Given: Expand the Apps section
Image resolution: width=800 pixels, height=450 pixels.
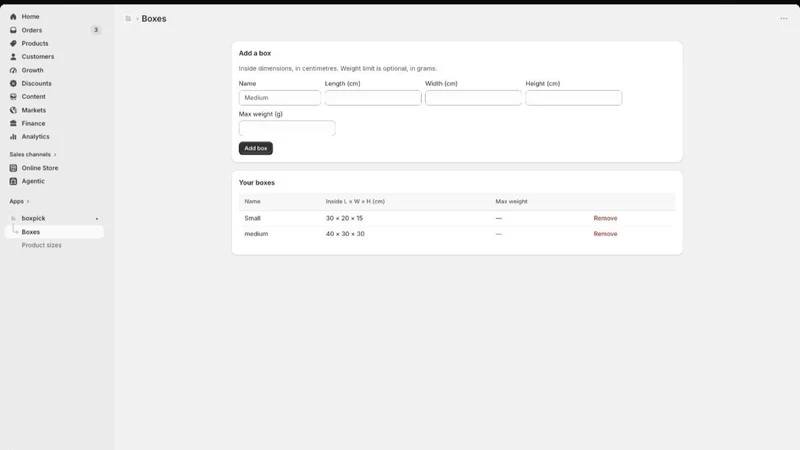Looking at the screenshot, I should (x=19, y=201).
